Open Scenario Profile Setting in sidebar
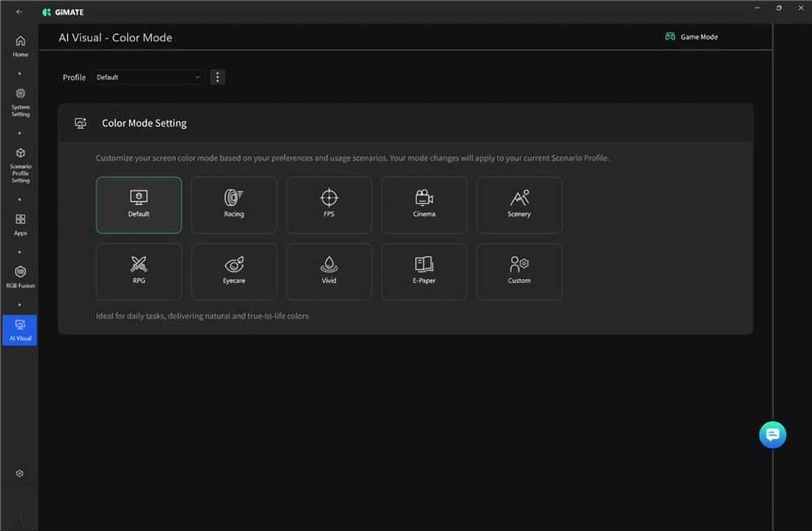 [x=20, y=166]
